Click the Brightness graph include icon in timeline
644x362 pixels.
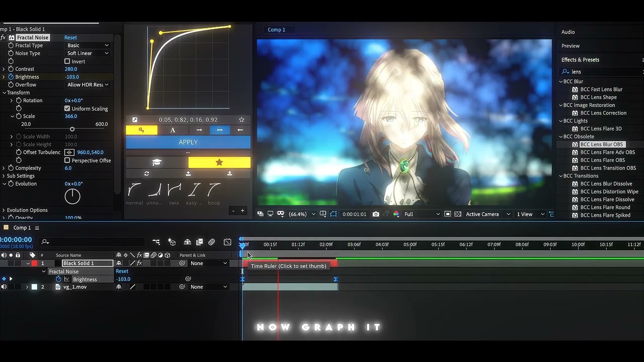click(x=66, y=279)
